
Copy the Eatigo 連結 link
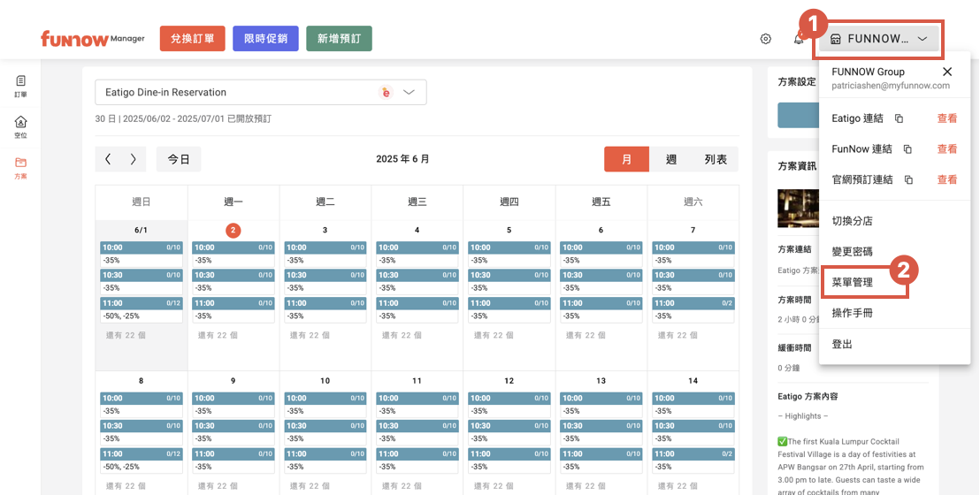(x=899, y=118)
